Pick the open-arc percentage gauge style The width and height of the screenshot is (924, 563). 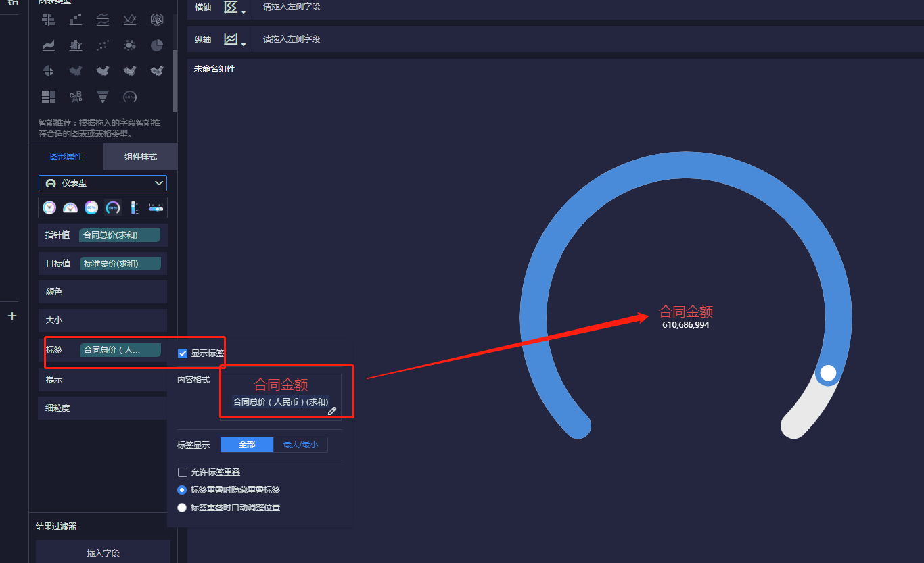coord(113,207)
